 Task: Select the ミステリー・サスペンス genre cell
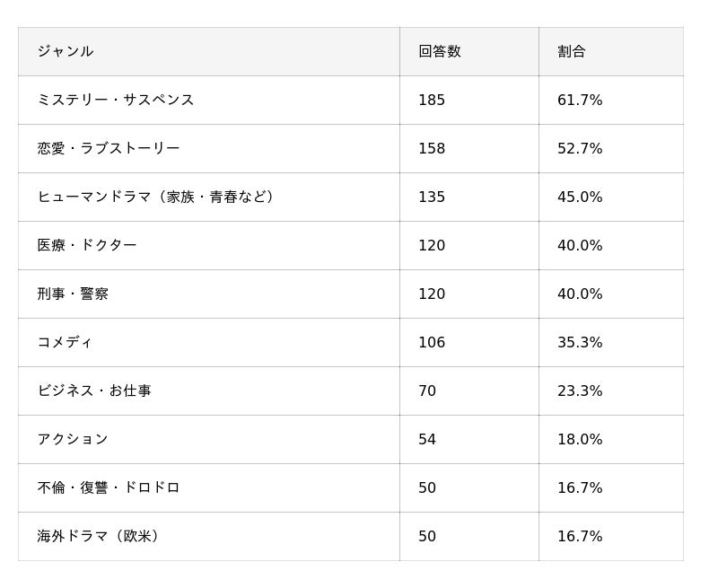[116, 101]
